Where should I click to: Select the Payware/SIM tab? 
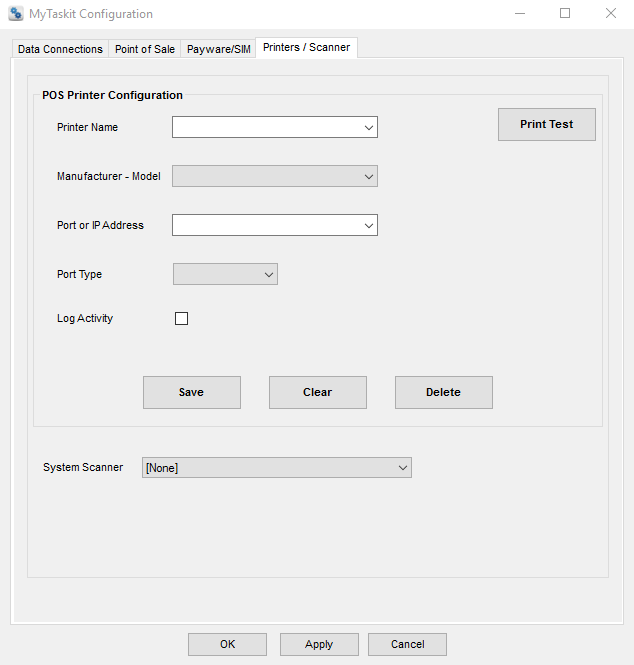pos(219,49)
